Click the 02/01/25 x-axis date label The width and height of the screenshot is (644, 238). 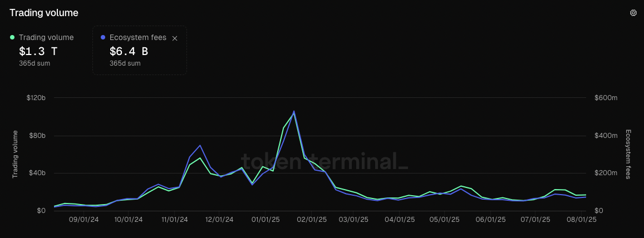[x=312, y=220]
